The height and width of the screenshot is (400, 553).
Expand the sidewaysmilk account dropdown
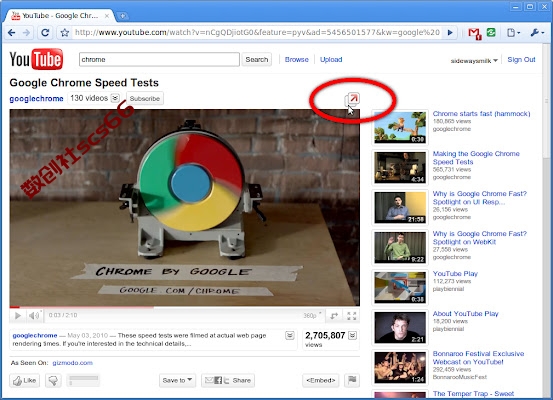[x=474, y=61]
